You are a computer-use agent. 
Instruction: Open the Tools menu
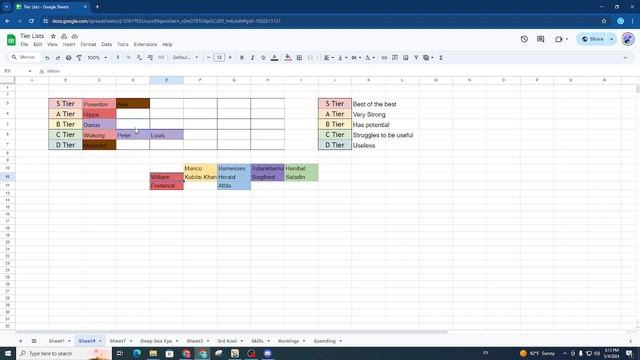pos(122,44)
